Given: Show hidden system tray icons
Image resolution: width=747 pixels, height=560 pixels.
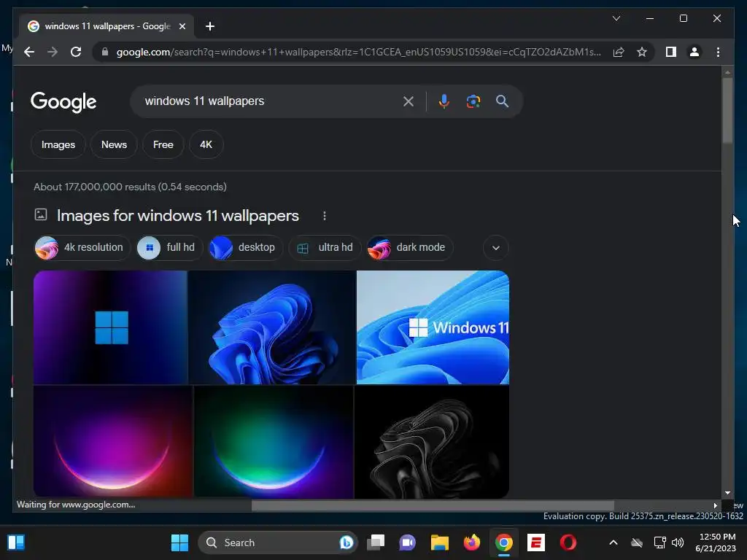Looking at the screenshot, I should click(x=614, y=542).
